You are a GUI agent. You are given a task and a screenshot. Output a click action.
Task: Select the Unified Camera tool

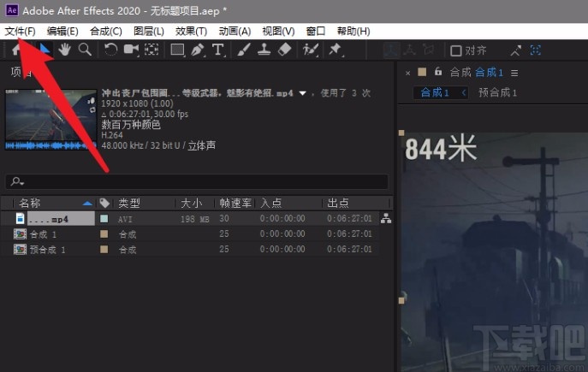click(x=131, y=50)
